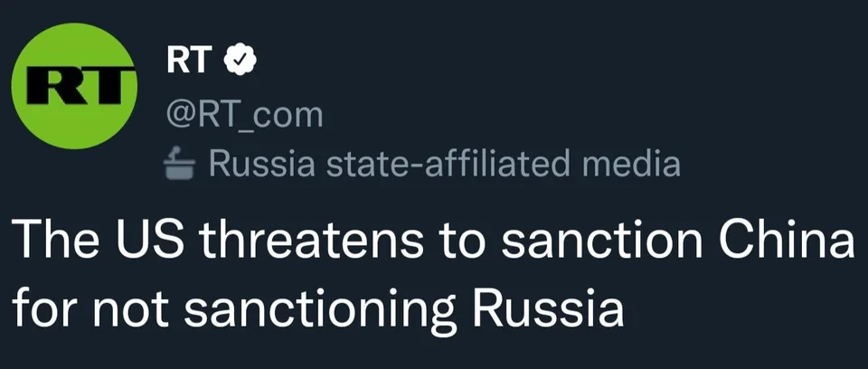Click the 'Russia state-affiliated media' label

pos(444,163)
